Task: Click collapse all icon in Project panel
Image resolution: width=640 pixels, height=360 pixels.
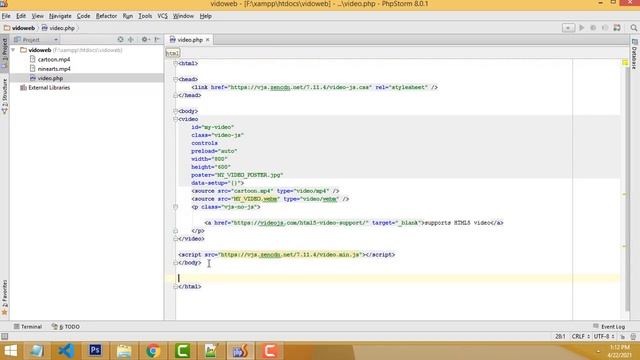Action: point(131,40)
